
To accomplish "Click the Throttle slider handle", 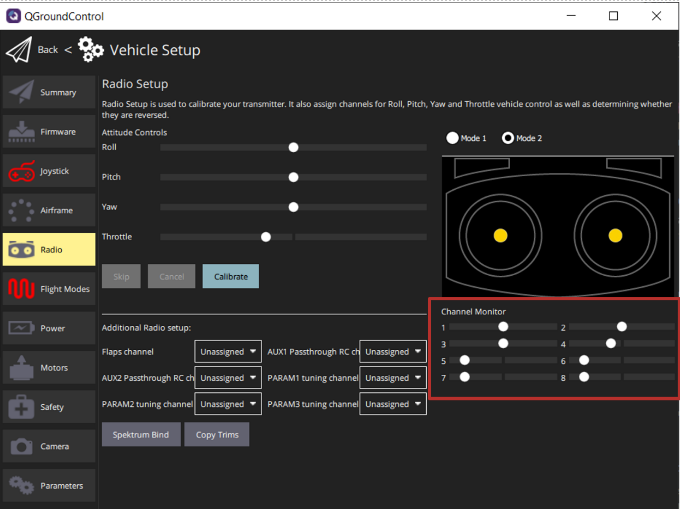I will [x=266, y=237].
